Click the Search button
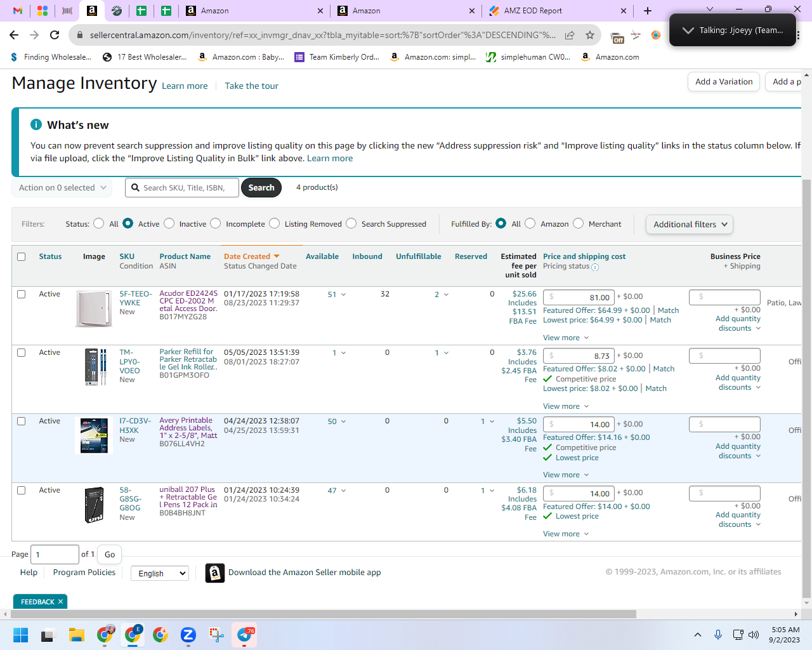Viewport: 812px width, 650px height. 261,188
